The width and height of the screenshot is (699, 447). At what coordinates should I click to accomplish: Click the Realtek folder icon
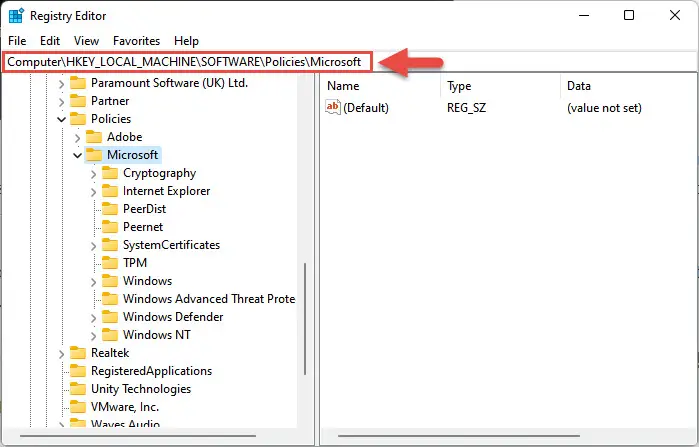tap(78, 353)
